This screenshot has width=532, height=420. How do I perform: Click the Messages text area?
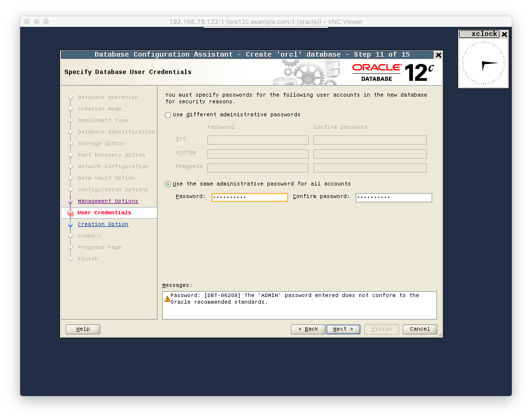299,305
